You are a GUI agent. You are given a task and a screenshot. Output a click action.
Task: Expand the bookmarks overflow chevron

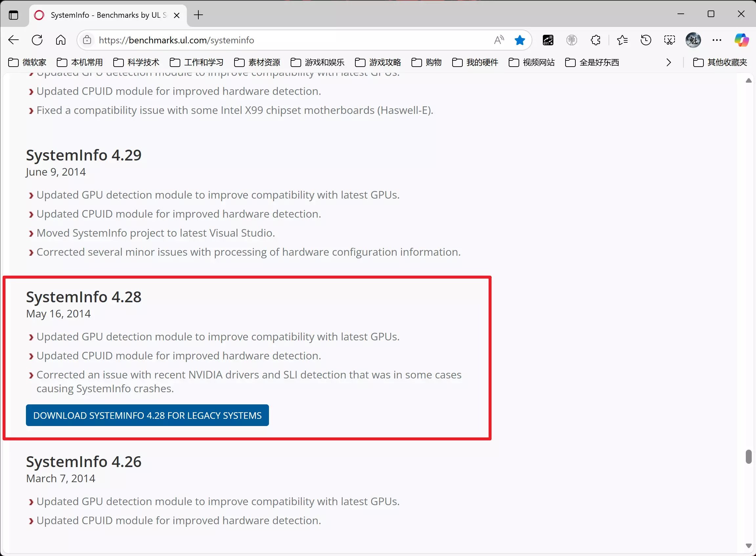pyautogui.click(x=668, y=62)
